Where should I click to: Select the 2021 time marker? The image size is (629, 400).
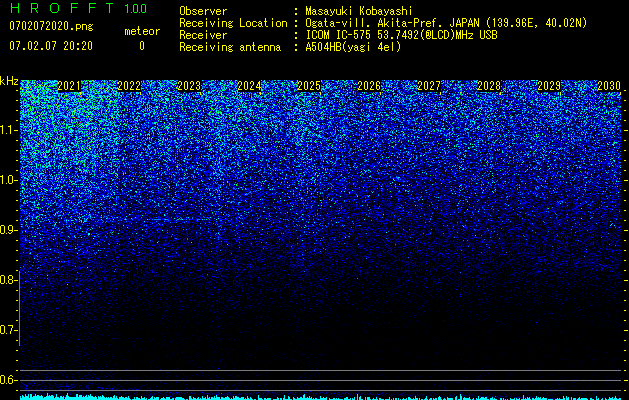coord(69,86)
